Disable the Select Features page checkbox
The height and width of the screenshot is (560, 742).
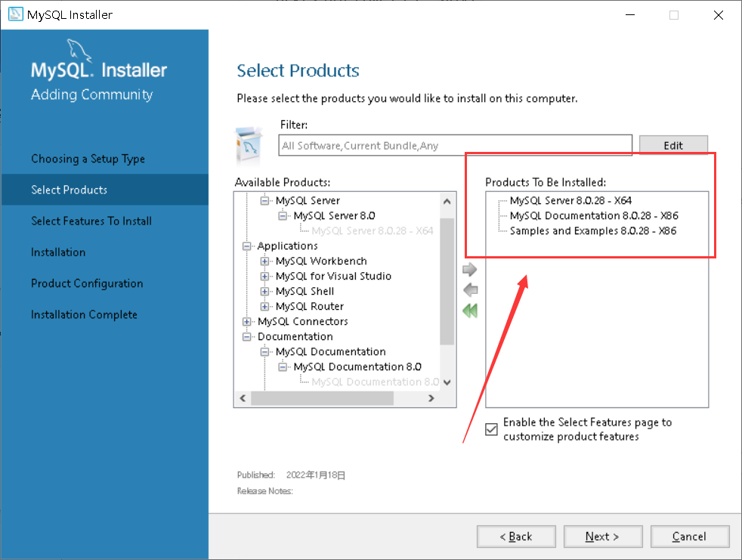[x=492, y=429]
